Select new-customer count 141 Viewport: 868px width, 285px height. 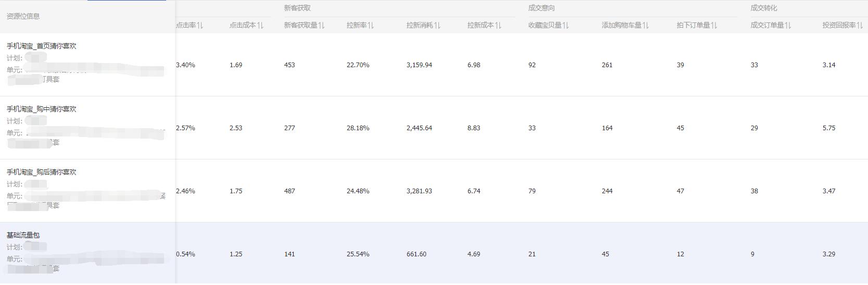pos(290,254)
